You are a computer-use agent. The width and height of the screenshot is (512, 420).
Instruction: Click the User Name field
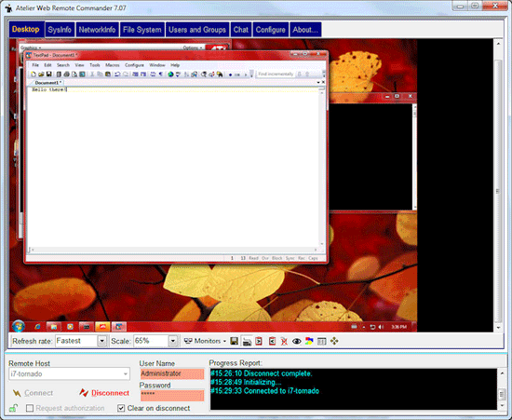(x=172, y=373)
